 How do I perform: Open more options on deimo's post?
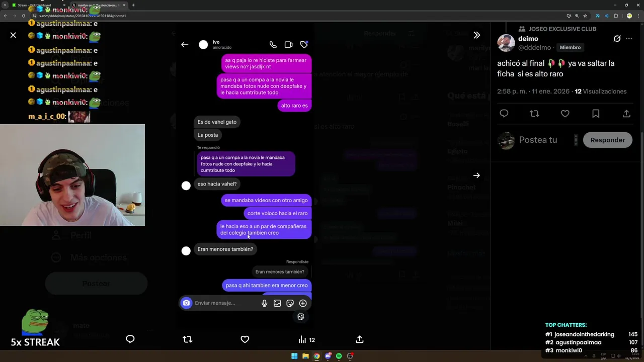coord(629,39)
